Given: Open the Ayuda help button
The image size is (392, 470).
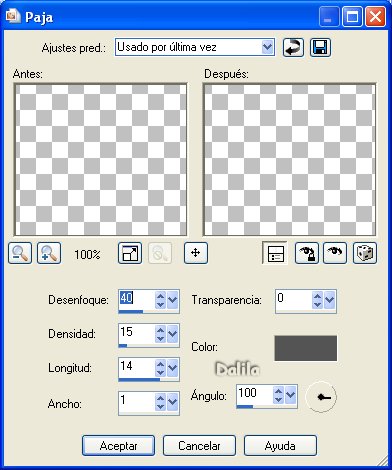Looking at the screenshot, I should [x=280, y=446].
